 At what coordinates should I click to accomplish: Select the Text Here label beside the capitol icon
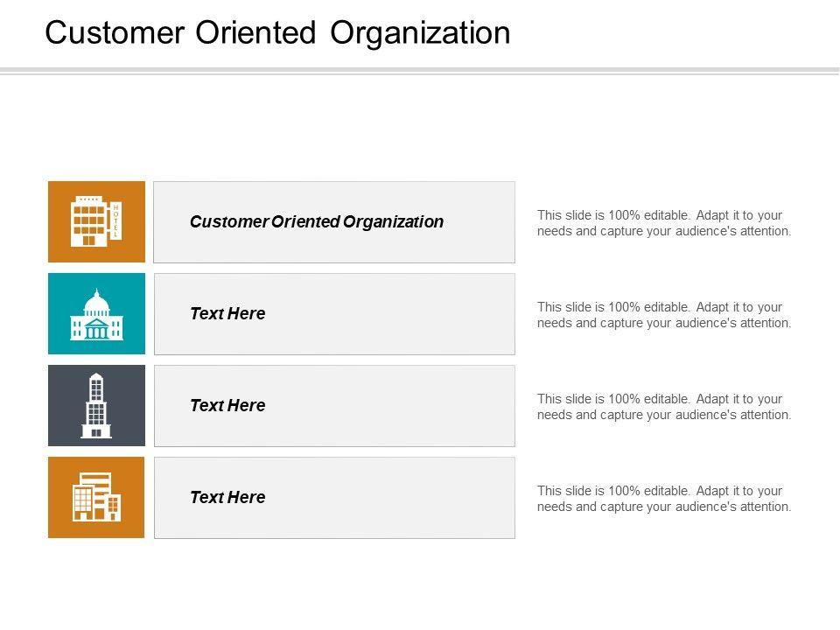(x=227, y=314)
